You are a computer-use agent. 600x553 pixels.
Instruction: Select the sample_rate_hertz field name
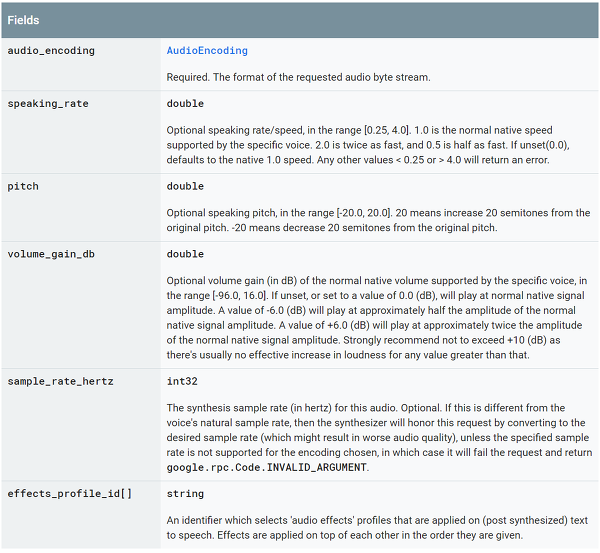coord(60,382)
